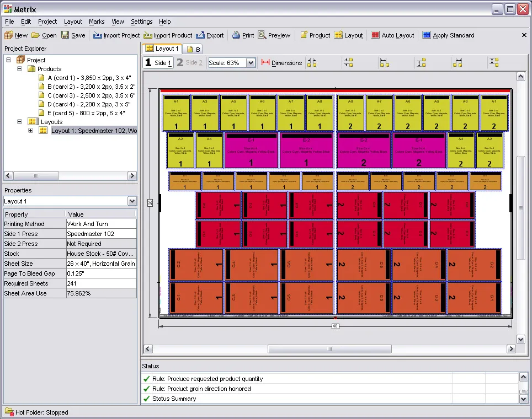The image size is (532, 419).
Task: Click the New project toolbar icon
Action: [x=8, y=35]
